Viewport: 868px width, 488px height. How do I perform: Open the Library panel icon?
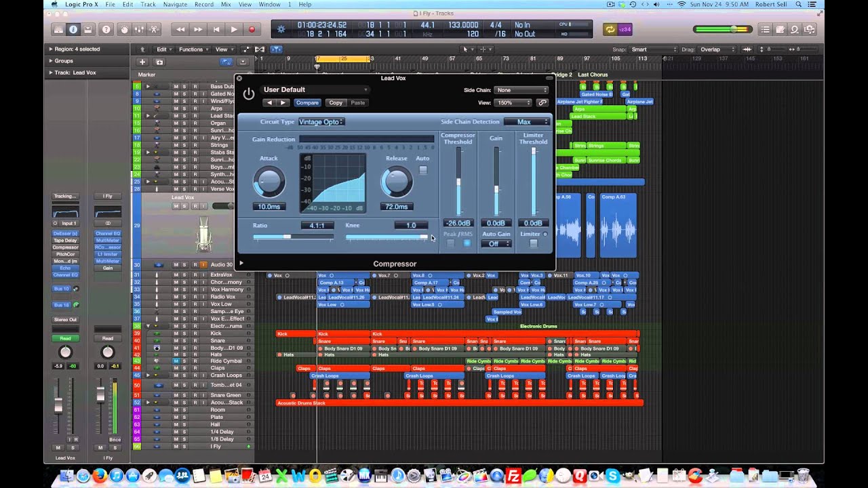tap(58, 29)
